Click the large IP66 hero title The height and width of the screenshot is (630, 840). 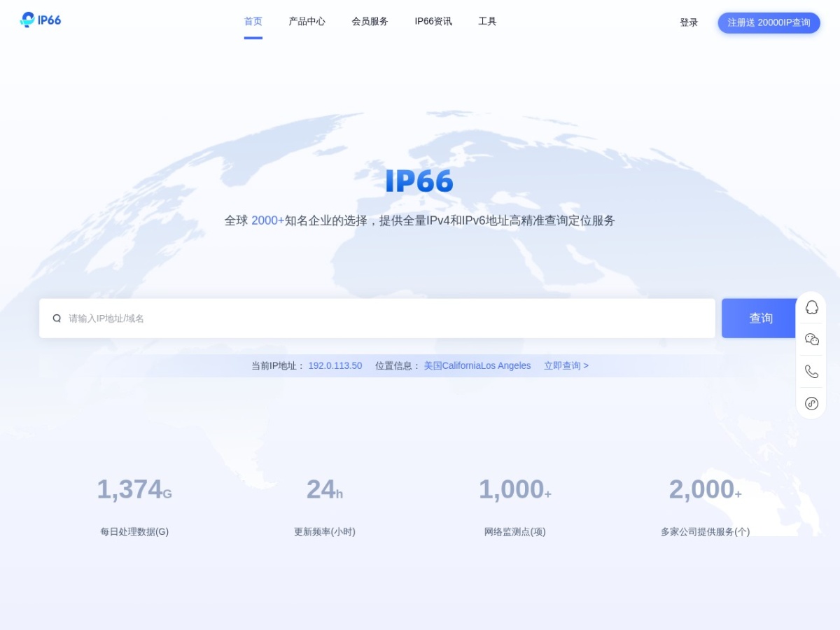[419, 181]
